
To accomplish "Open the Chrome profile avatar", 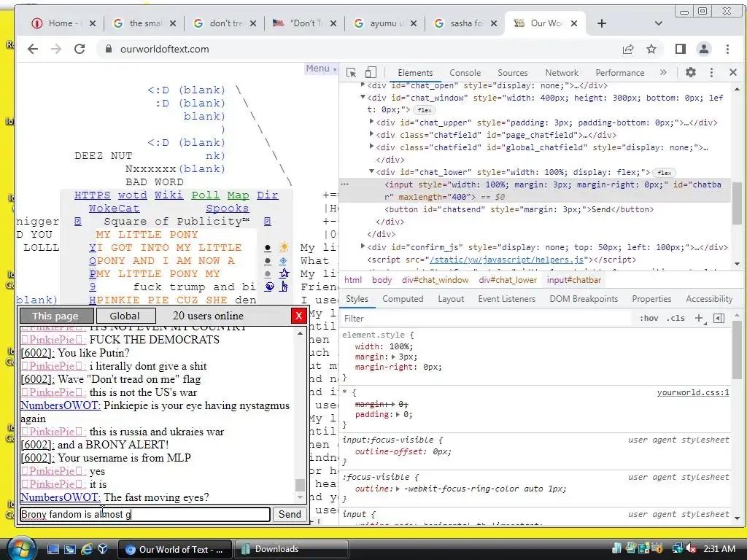I will pos(704,49).
